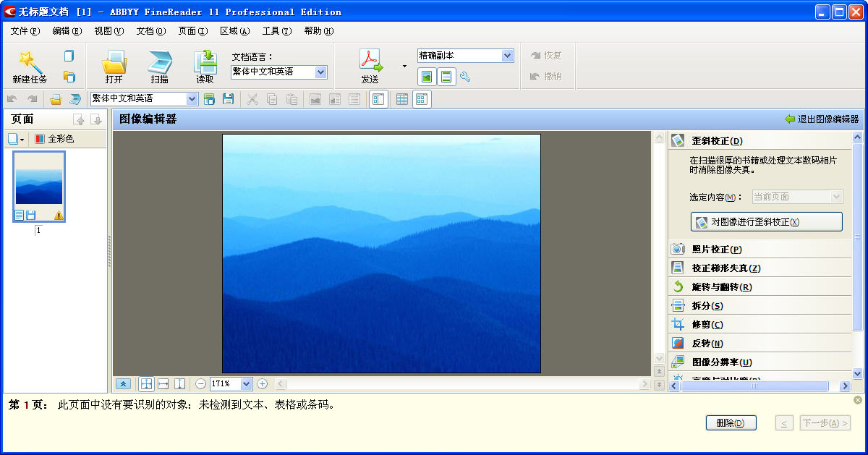Image resolution: width=868 pixels, height=455 pixels.
Task: Open the 工具(T) menu
Action: 276,31
